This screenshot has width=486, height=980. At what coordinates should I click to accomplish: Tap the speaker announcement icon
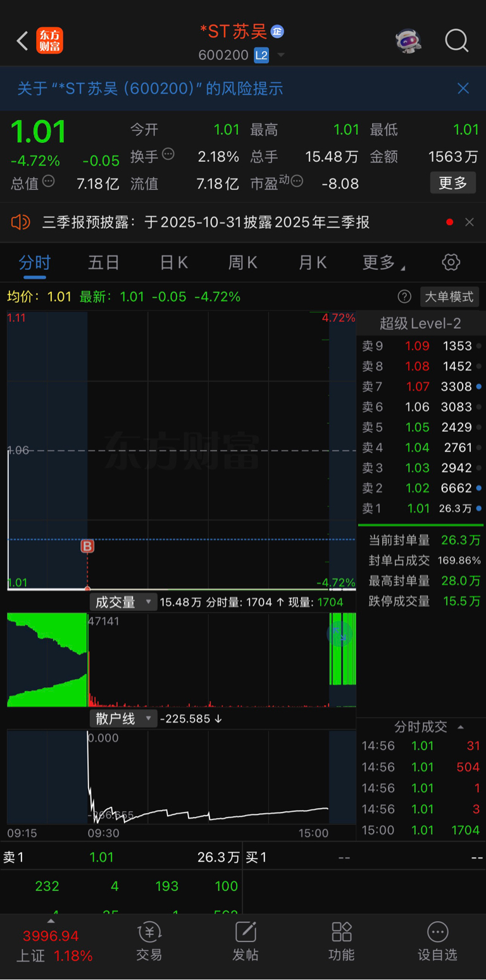21,222
